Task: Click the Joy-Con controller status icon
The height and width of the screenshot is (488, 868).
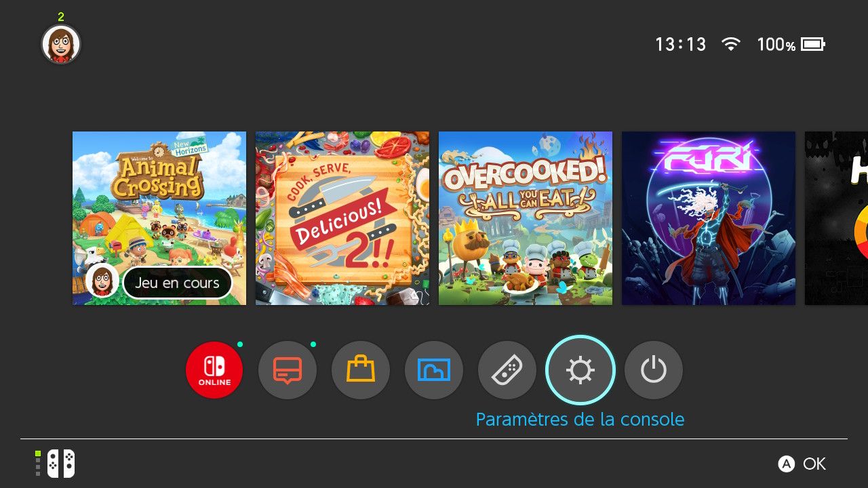Action: point(55,464)
